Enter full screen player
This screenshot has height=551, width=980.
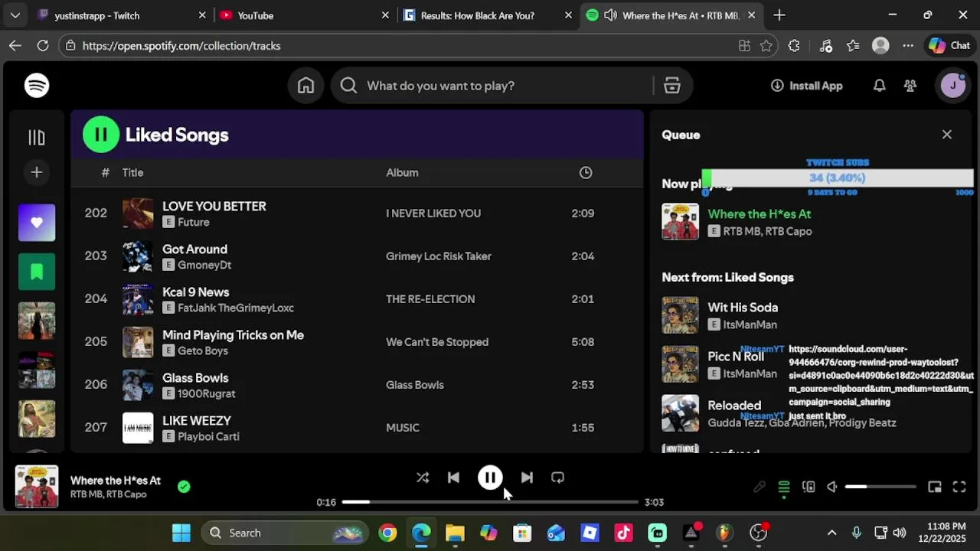(x=959, y=487)
